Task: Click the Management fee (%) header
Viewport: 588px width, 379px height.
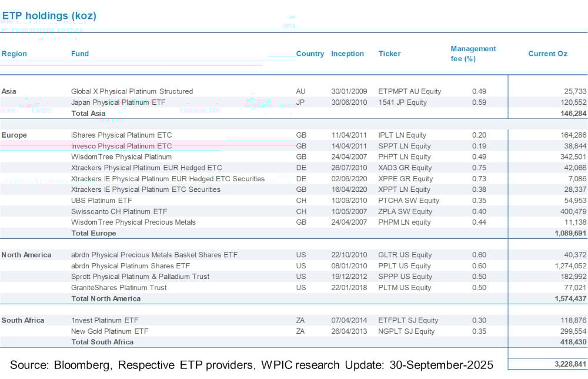Action: pyautogui.click(x=473, y=54)
